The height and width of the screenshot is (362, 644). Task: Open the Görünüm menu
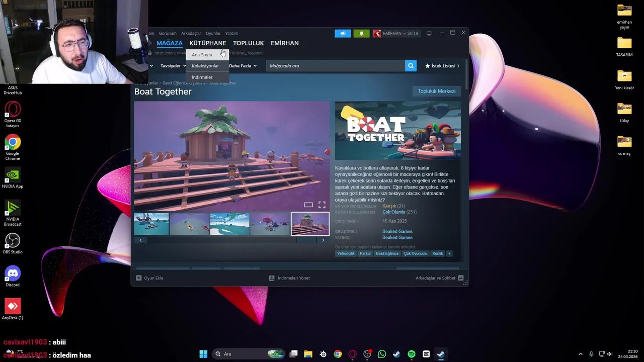click(x=168, y=34)
